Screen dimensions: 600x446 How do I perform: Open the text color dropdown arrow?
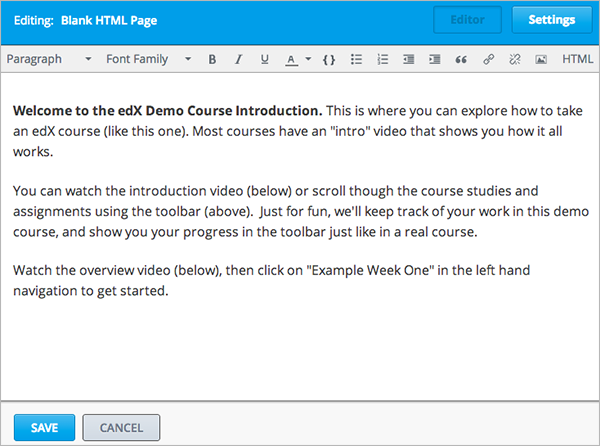click(x=308, y=59)
